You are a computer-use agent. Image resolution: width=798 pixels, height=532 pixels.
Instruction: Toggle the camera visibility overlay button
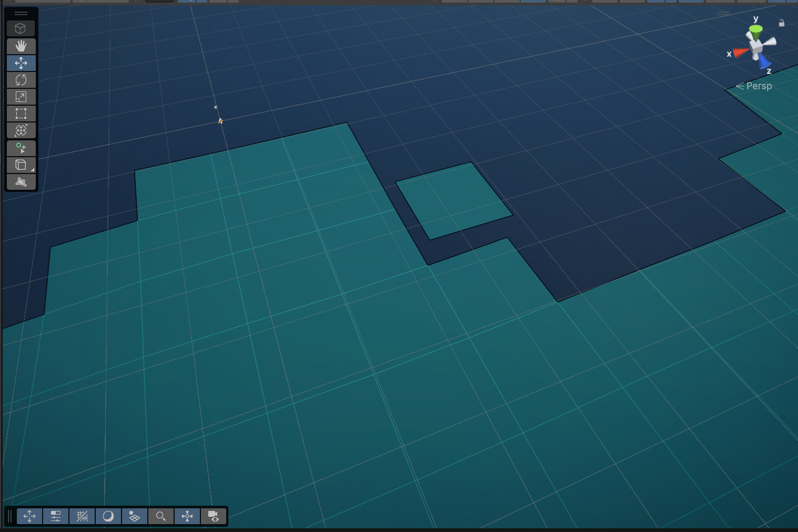(x=214, y=516)
